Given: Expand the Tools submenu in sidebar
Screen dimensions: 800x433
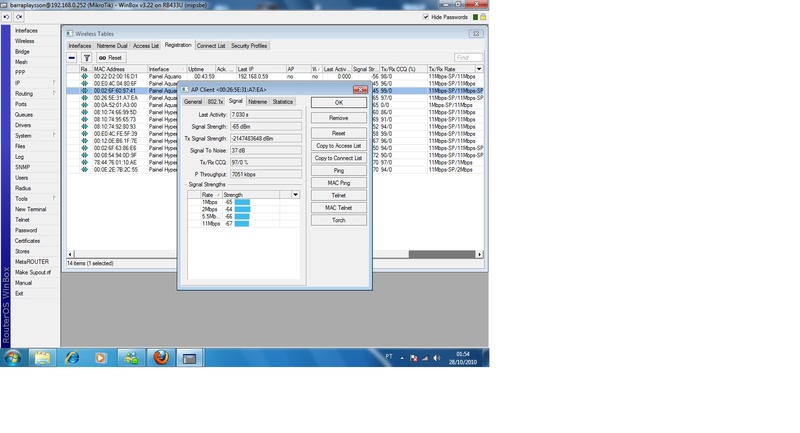Looking at the screenshot, I should click(x=54, y=198).
